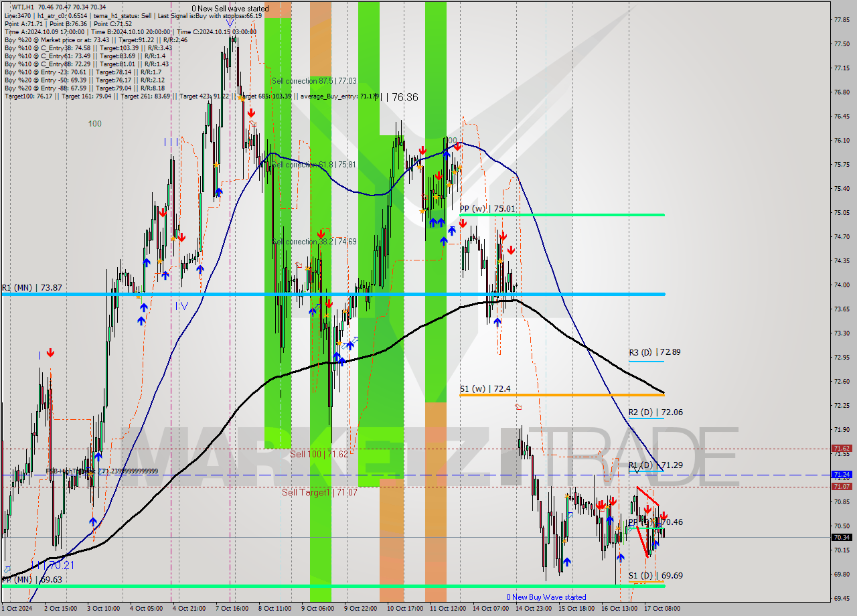
Task: Select the R1 (MN) | 73.87 label
Action: point(31,287)
